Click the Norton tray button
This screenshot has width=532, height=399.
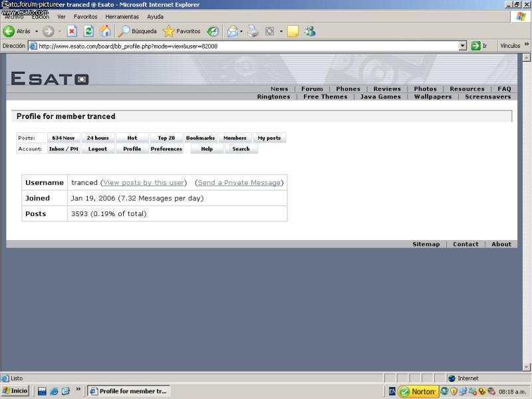click(418, 392)
